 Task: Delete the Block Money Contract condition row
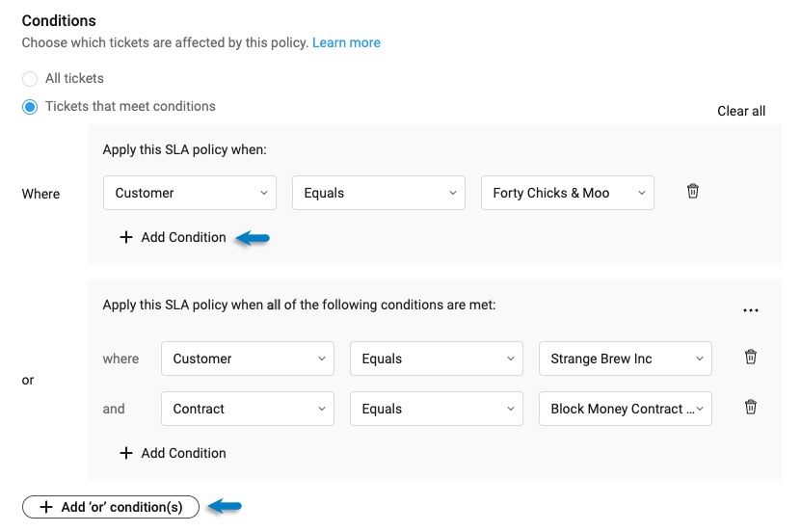tap(751, 407)
